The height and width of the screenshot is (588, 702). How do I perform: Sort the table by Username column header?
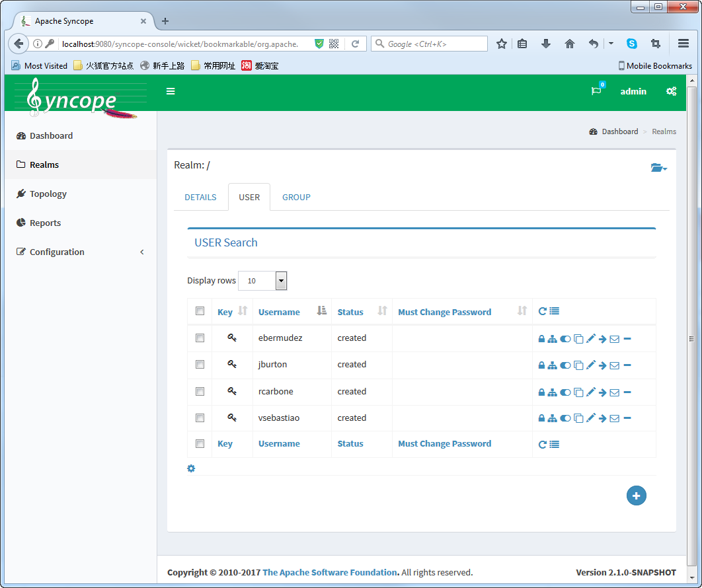(x=279, y=312)
